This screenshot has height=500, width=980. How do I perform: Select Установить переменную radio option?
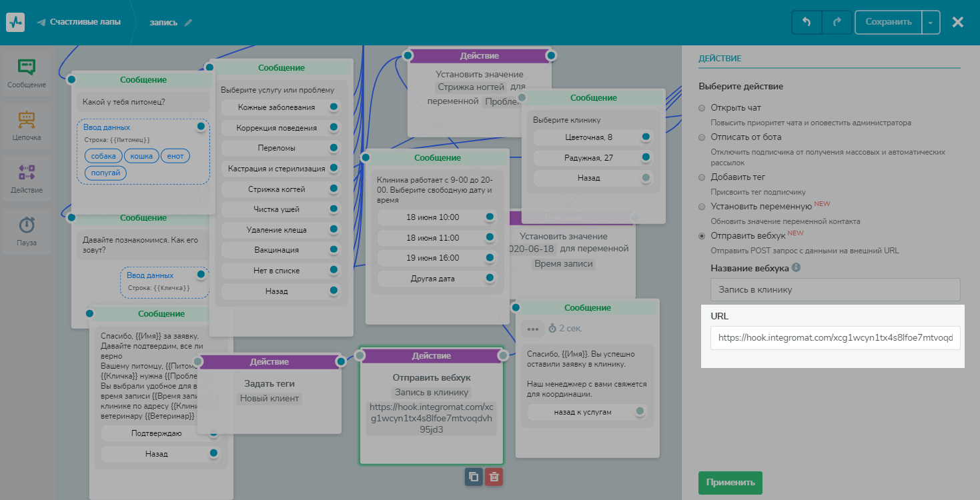click(x=702, y=207)
